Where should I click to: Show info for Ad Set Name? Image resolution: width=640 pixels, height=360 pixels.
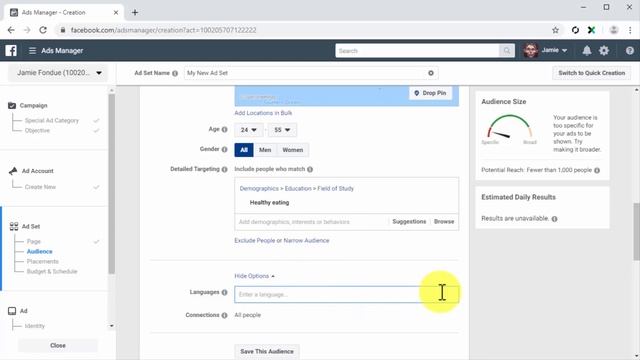click(x=175, y=73)
